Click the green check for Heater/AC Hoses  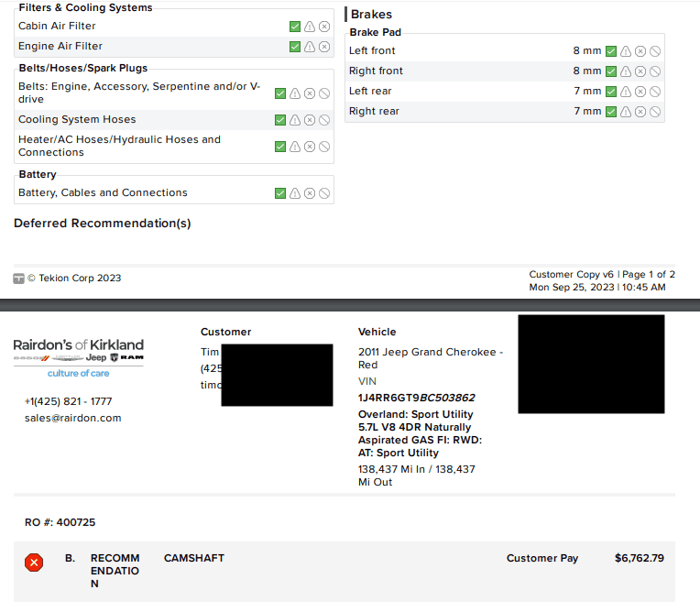click(280, 147)
